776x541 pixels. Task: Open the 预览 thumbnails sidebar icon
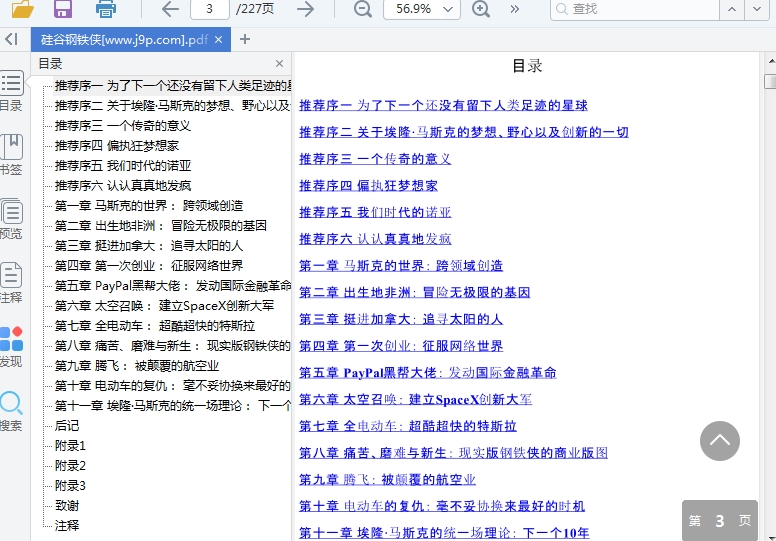pyautogui.click(x=11, y=219)
